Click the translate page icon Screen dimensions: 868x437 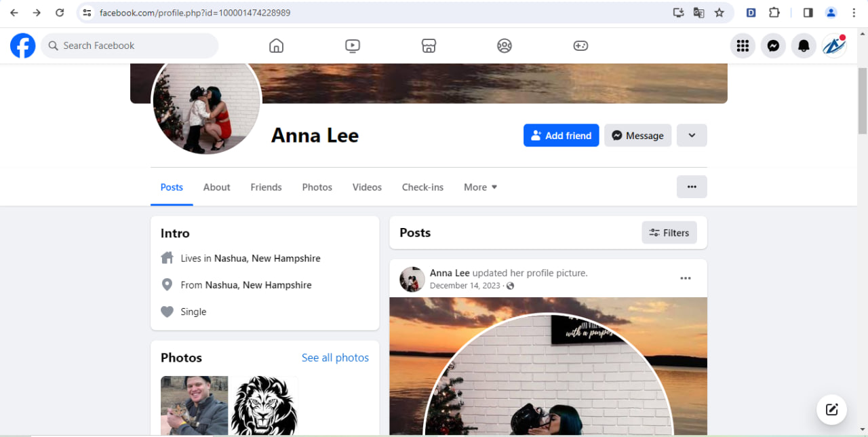698,12
